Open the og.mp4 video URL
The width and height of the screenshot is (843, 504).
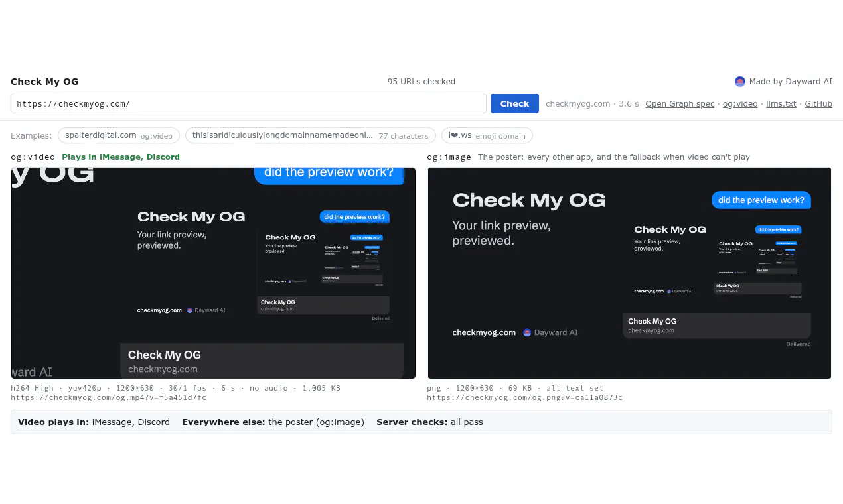coord(108,398)
